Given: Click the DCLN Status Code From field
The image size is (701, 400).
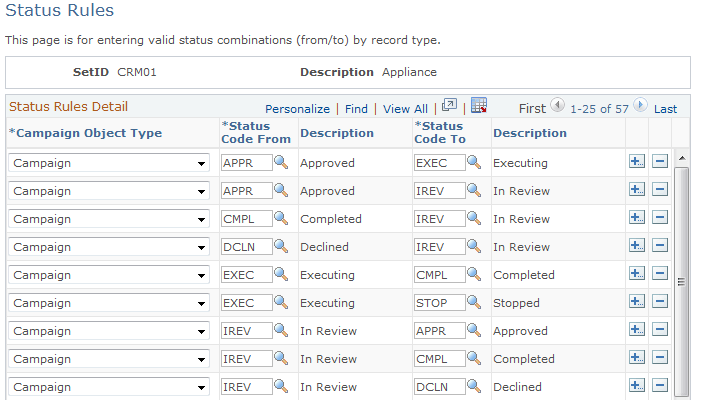Looking at the screenshot, I should tap(246, 247).
